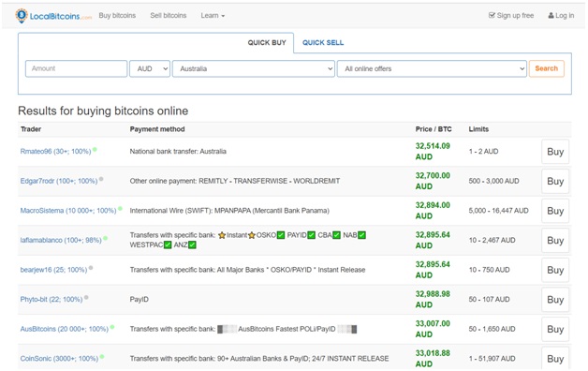Click the green status dot beside MacroSistema
Screen dimensions: 588x371
pyautogui.click(x=120, y=209)
